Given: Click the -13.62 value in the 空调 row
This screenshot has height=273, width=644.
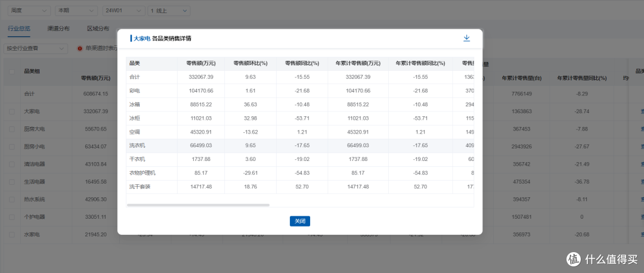Looking at the screenshot, I should (x=250, y=132).
